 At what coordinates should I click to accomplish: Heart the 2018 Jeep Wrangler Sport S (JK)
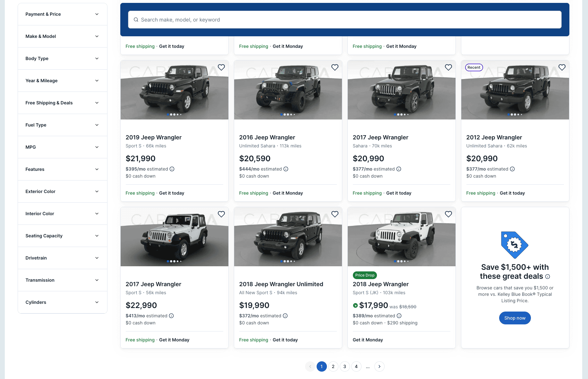[448, 214]
